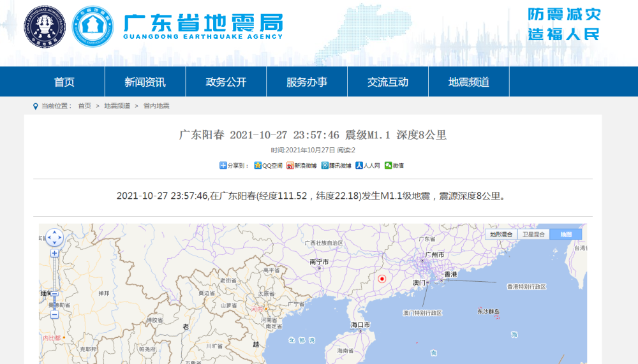The height and width of the screenshot is (364, 638).
Task: Go to 服务办事 in the navigation bar
Action: click(307, 82)
